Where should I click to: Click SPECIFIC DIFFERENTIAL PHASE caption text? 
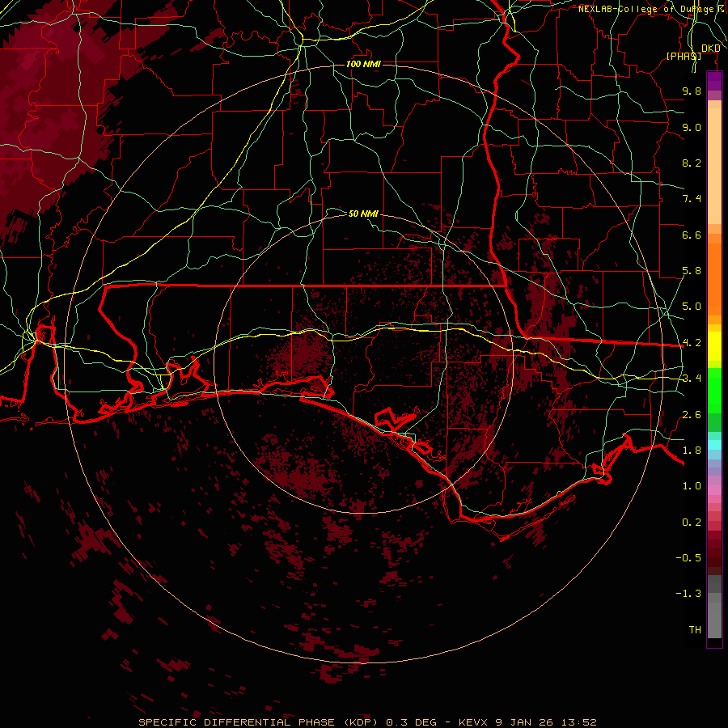[x=236, y=722]
